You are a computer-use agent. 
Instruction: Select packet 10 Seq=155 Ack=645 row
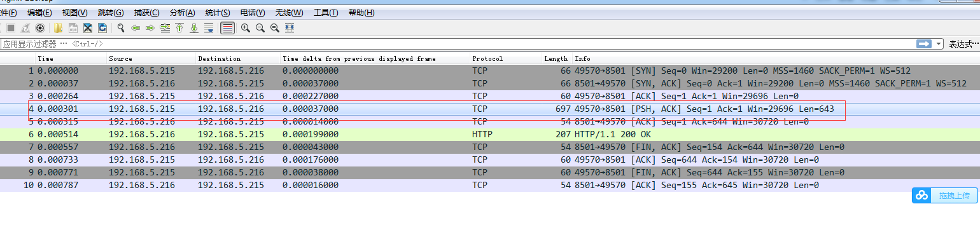(x=490, y=185)
